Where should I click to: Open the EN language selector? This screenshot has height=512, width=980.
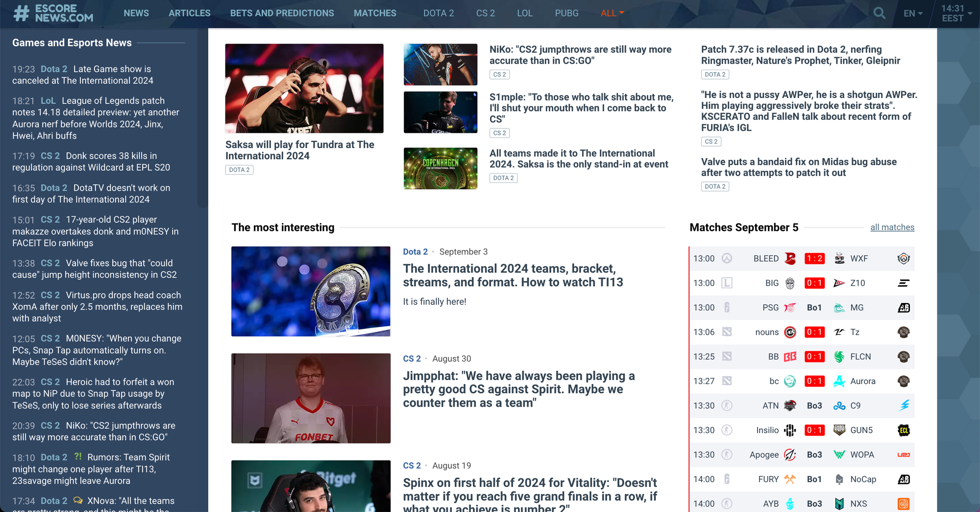913,13
